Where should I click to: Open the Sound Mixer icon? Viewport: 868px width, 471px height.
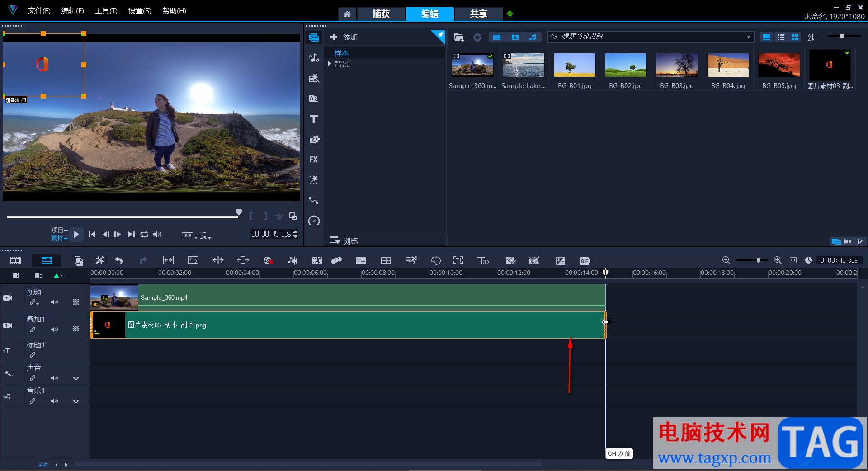pyautogui.click(x=292, y=260)
